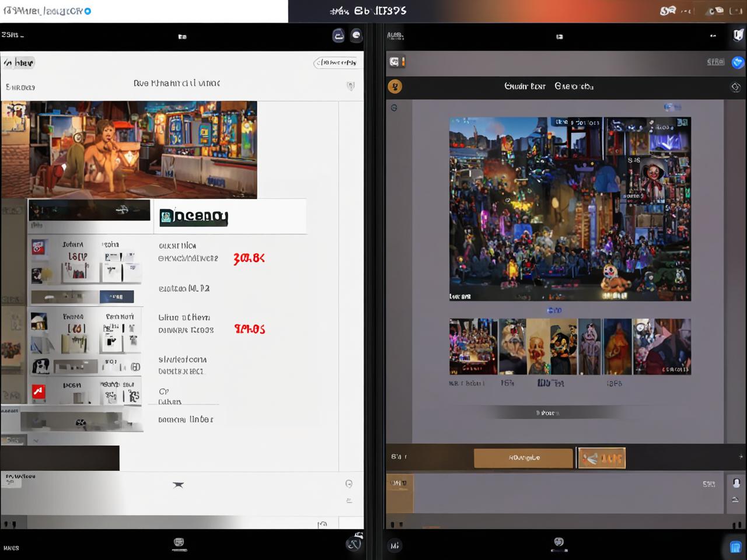Open the large night-city collage image in right window
This screenshot has width=747, height=560.
click(x=570, y=209)
